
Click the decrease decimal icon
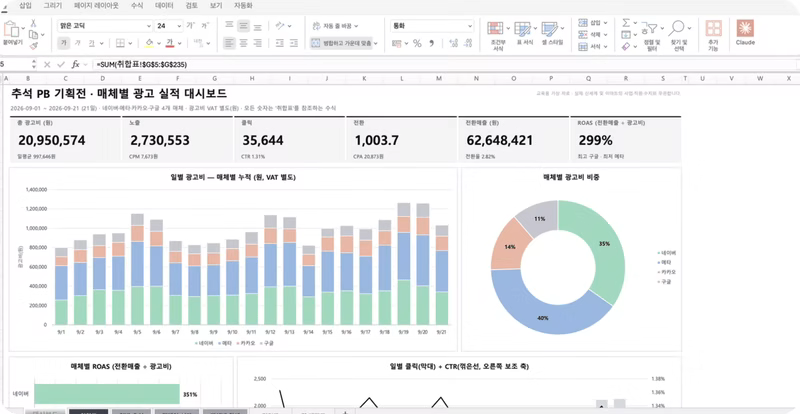(467, 43)
